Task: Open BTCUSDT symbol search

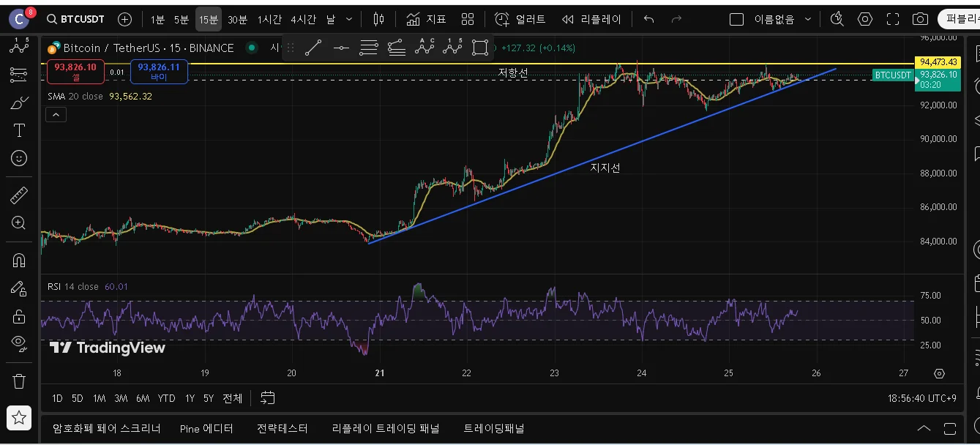Action: click(x=75, y=19)
